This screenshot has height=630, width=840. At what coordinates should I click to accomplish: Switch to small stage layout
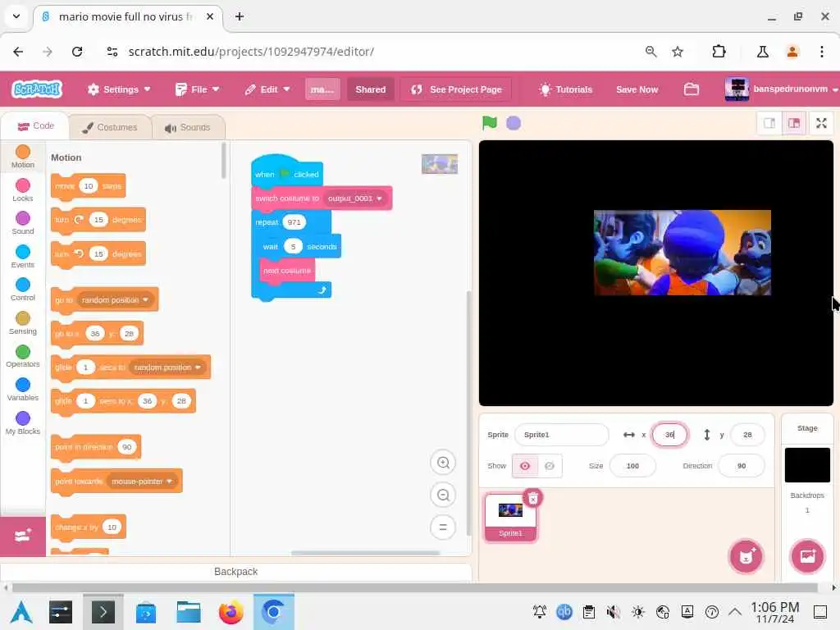769,123
